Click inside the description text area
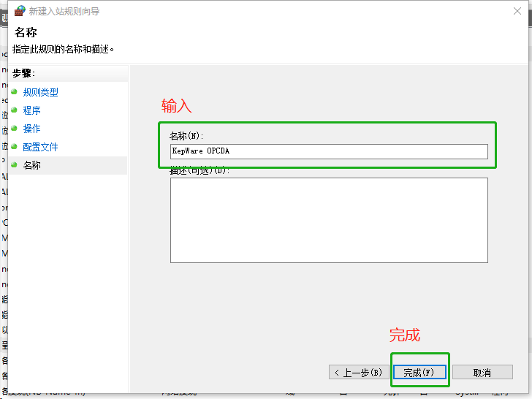 (329, 220)
